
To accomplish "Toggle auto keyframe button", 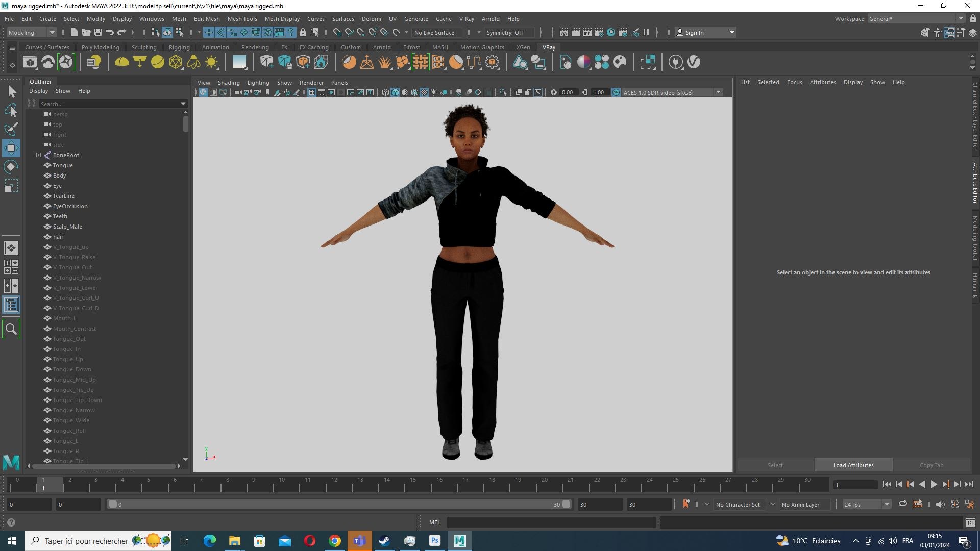I will pyautogui.click(x=954, y=504).
